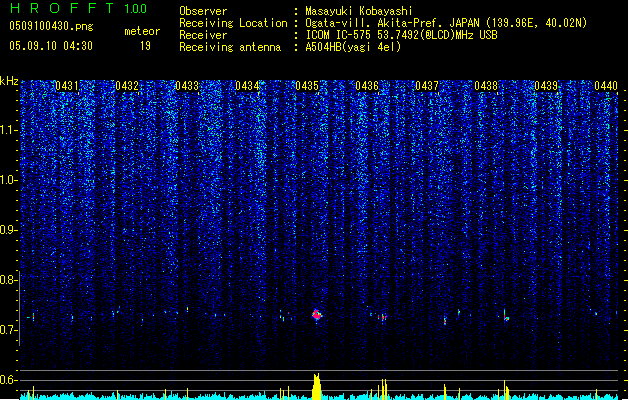Select the file name 0509100430.png
The width and height of the screenshot is (629, 400).
click(x=51, y=26)
